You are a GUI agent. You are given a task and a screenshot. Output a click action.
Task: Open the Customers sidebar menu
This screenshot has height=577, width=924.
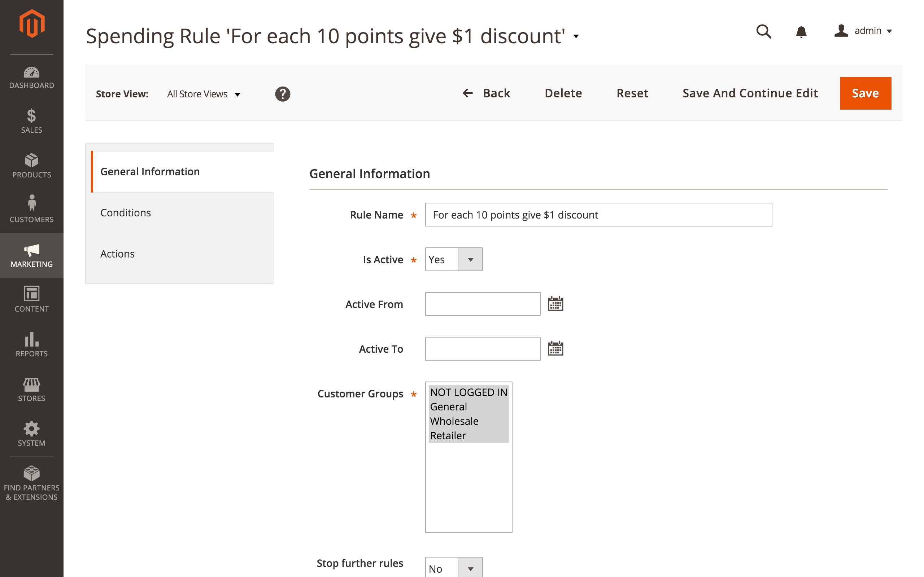(x=32, y=209)
